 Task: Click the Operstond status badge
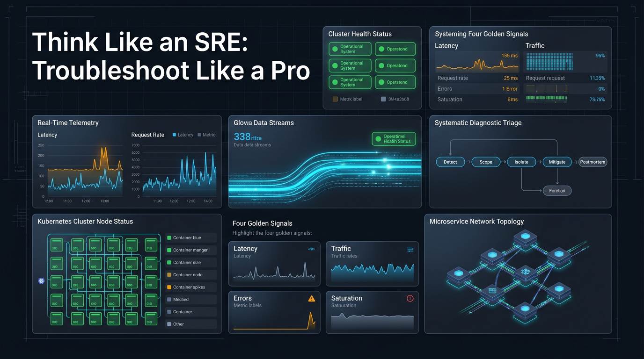pos(395,49)
